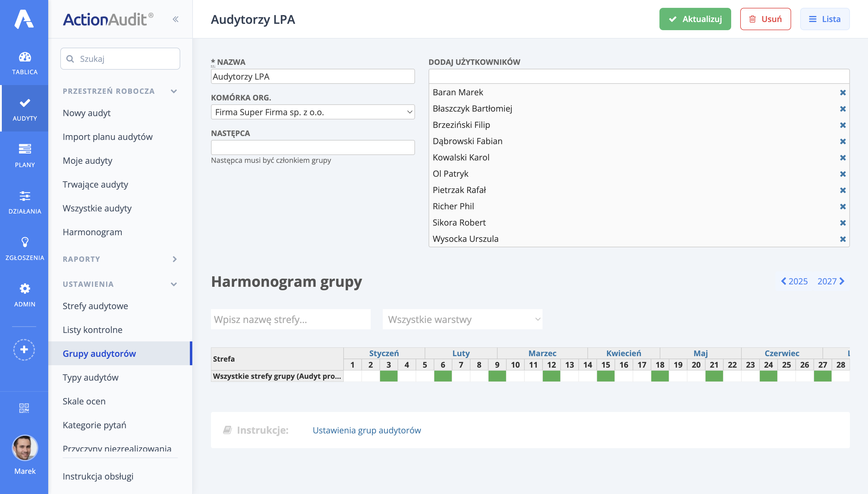
Task: Remove Kowalski Karol from the group
Action: pyautogui.click(x=843, y=157)
